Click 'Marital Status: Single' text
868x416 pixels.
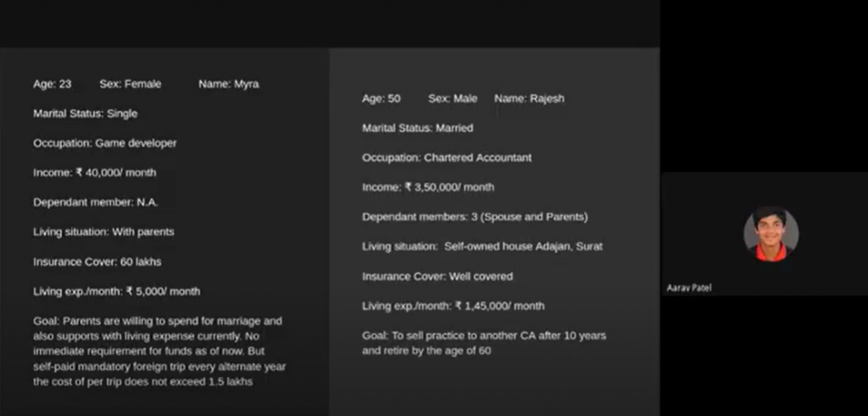click(86, 114)
